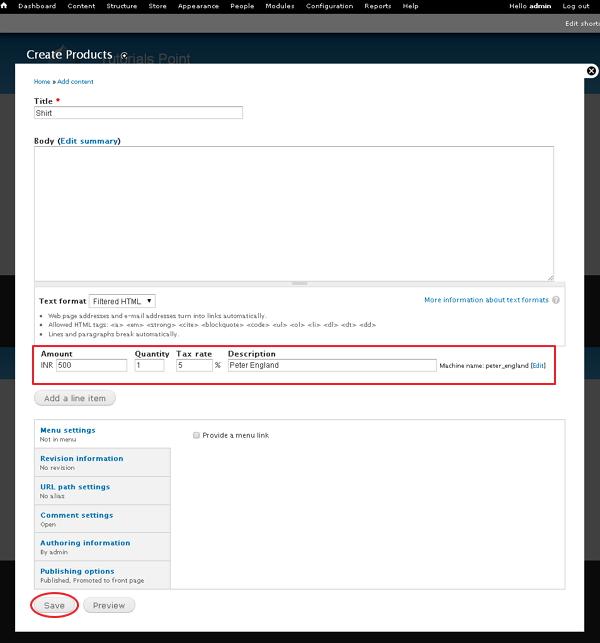
Task: Click the shortcut icon beside Create Products
Action: click(124, 55)
